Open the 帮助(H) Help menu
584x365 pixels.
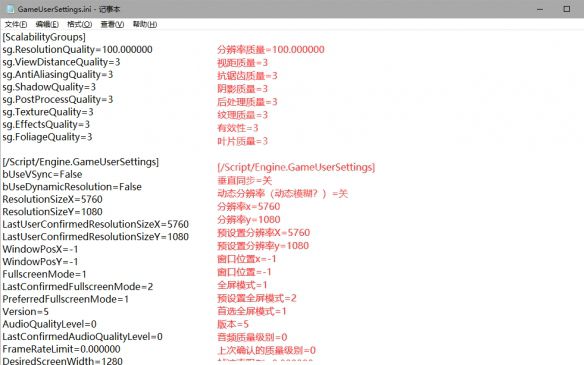pos(145,24)
